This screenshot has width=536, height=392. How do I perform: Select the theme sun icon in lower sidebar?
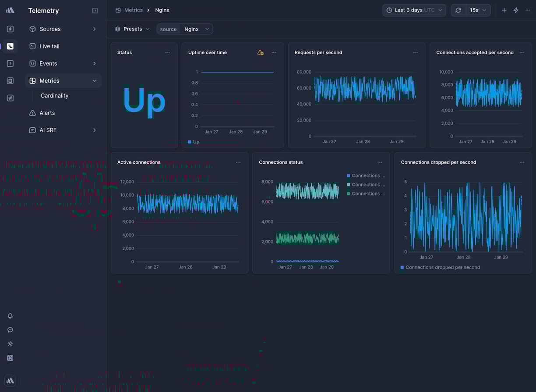click(x=10, y=343)
